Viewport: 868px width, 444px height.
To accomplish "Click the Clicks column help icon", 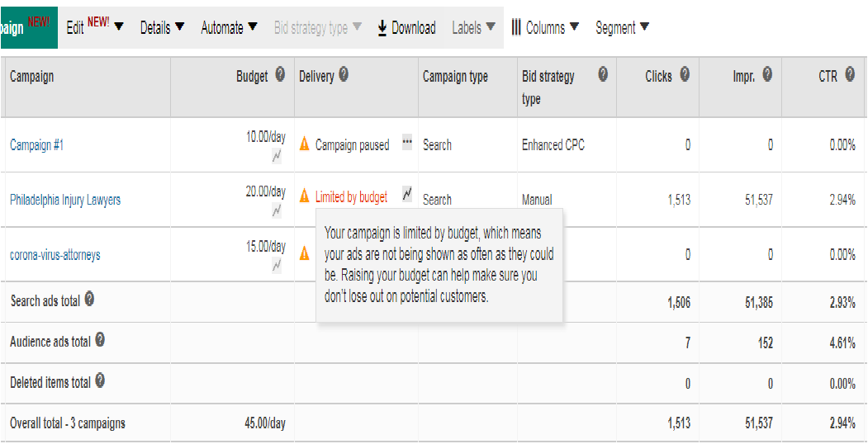I will [x=685, y=74].
